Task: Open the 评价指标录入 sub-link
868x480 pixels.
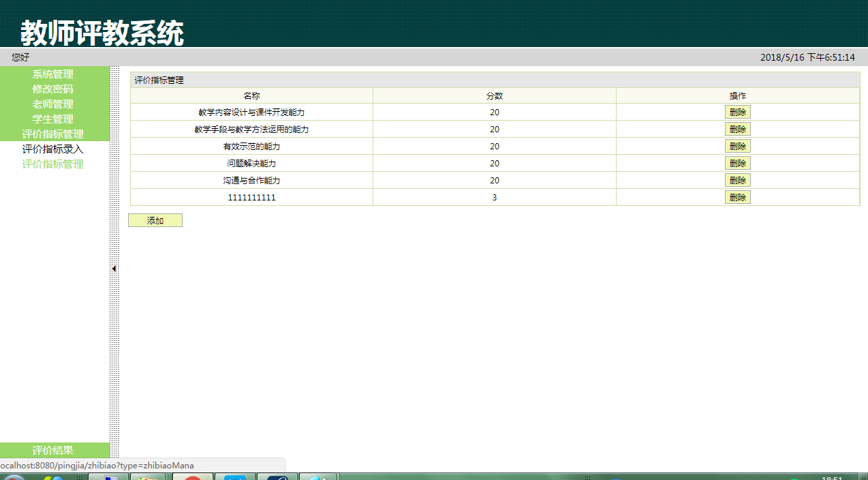Action: (52, 149)
